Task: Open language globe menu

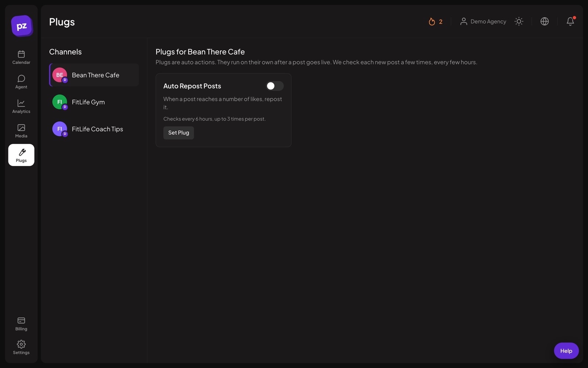Action: 545,21
